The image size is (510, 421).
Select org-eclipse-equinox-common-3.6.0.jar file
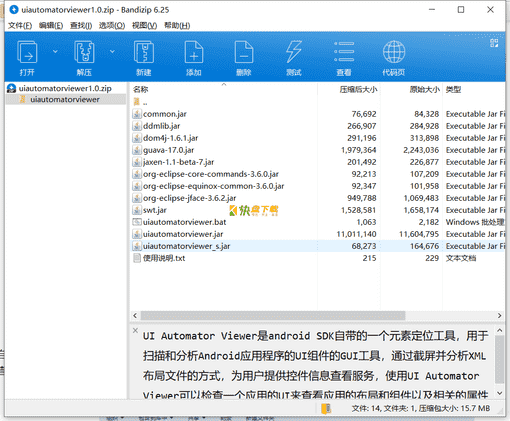pos(213,186)
